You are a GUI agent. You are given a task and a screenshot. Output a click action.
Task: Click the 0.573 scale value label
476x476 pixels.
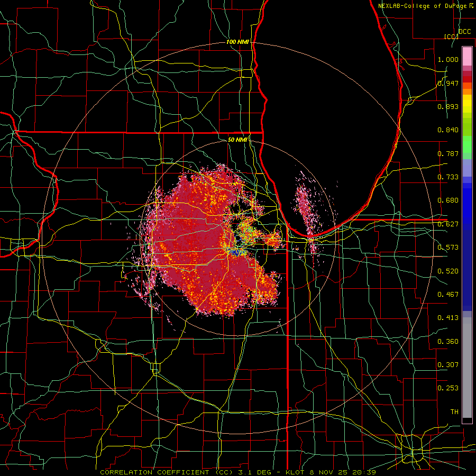[x=448, y=248]
